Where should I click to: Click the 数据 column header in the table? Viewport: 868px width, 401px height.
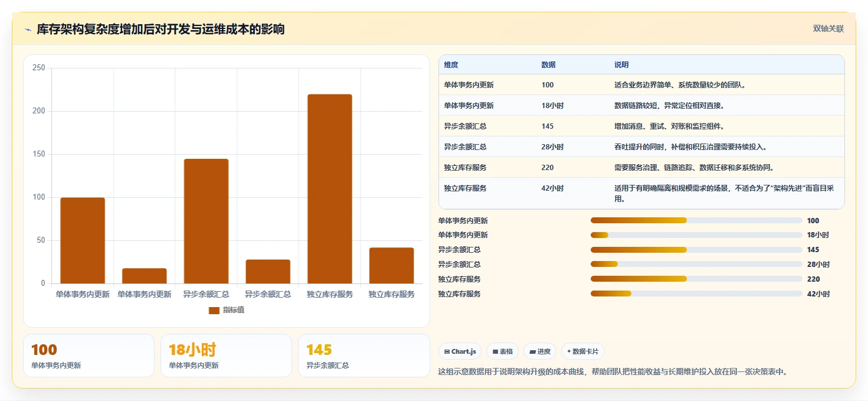pyautogui.click(x=548, y=65)
